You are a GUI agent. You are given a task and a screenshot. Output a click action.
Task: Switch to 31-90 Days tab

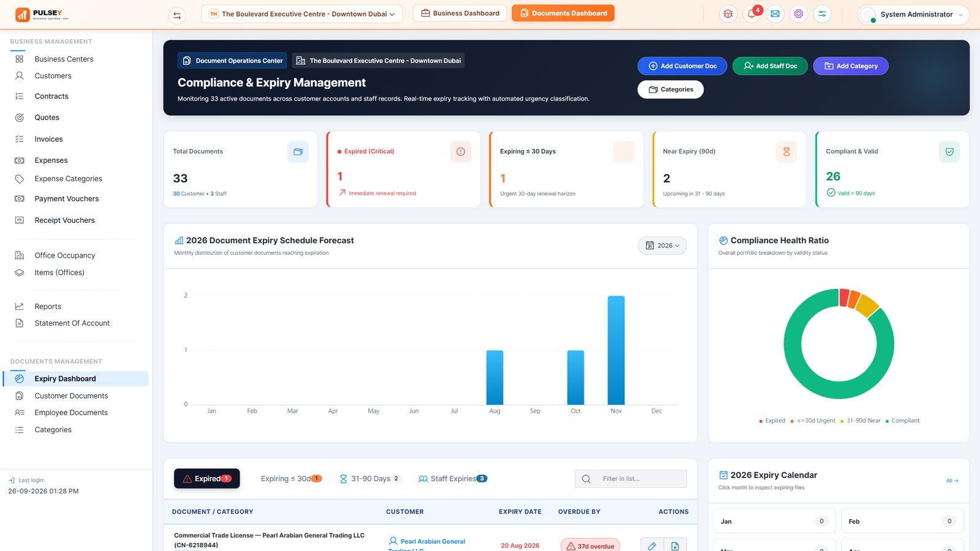coord(370,479)
